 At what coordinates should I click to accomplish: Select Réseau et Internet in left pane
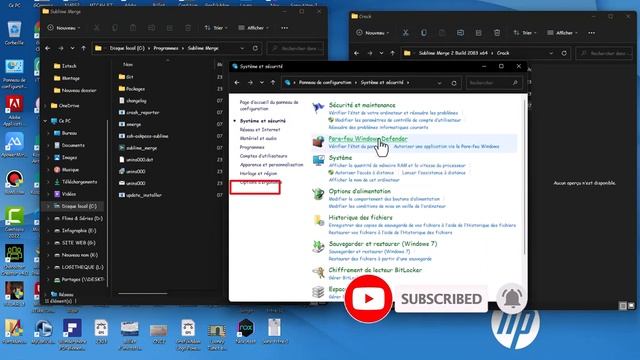click(x=260, y=130)
